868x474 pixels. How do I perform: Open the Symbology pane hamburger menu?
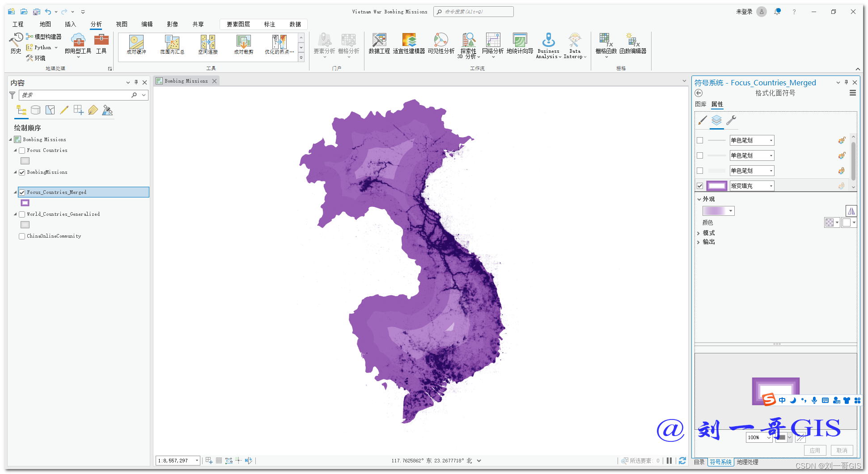[853, 93]
